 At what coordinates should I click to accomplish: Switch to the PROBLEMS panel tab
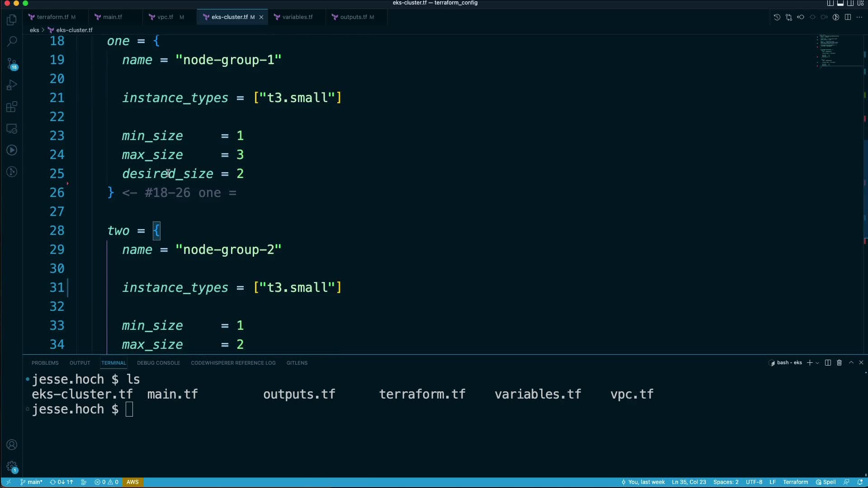(45, 363)
